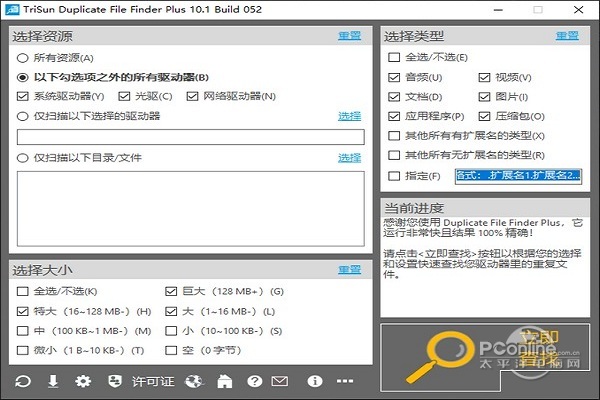Click the info about icon
Image resolution: width=600 pixels, height=400 pixels.
(x=315, y=381)
